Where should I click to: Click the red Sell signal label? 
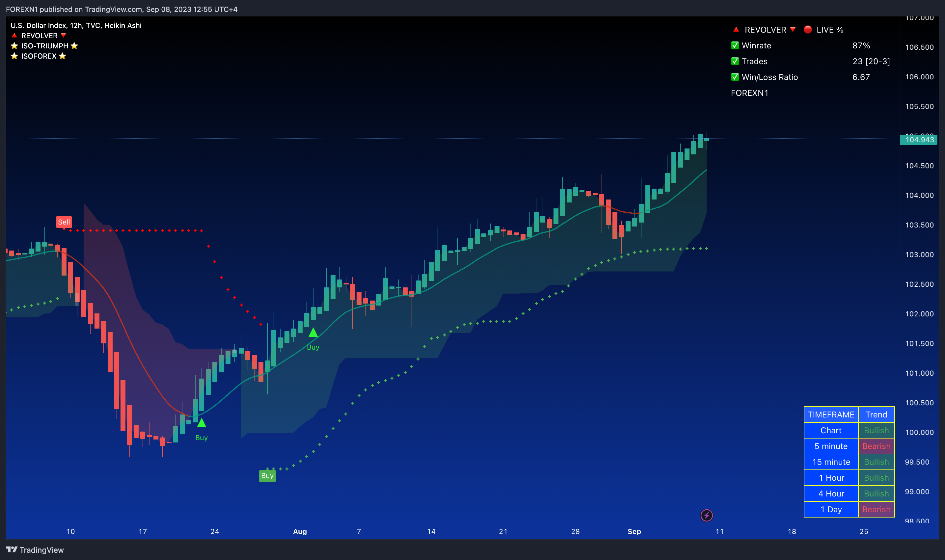pos(64,222)
